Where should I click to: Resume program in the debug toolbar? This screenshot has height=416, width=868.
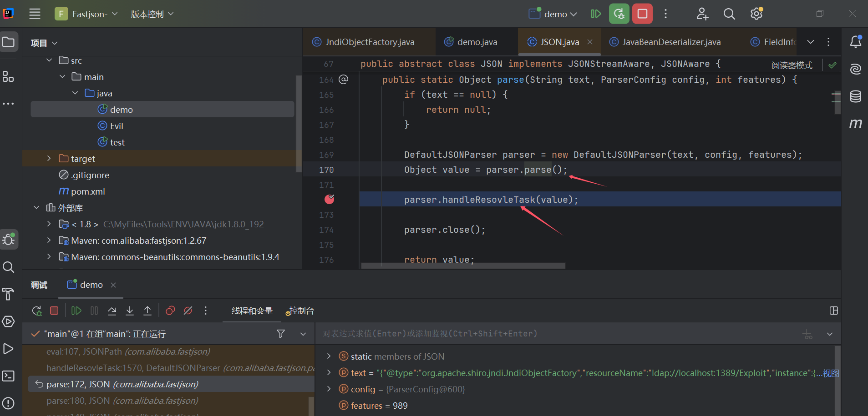click(76, 311)
